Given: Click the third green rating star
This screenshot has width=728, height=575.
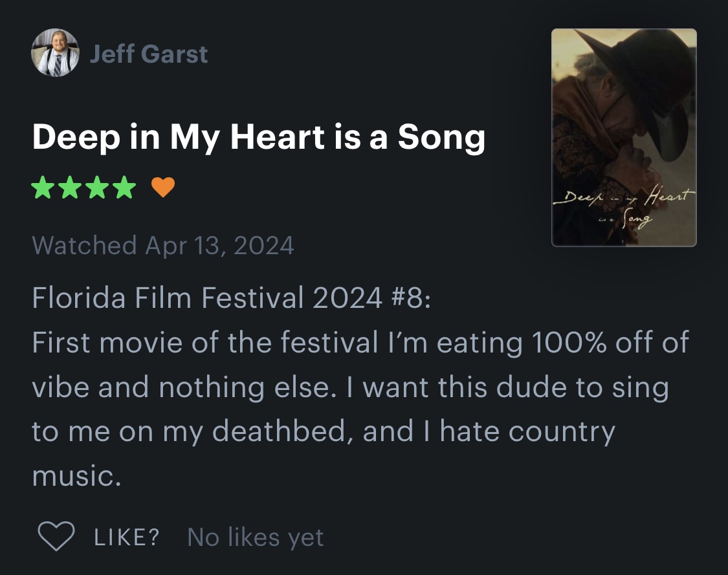Looking at the screenshot, I should tap(98, 188).
